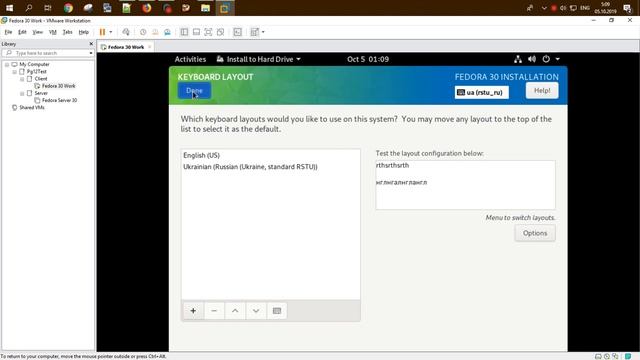Open File Explorer from the taskbar
Screen dimensions: 640x360
205,8
